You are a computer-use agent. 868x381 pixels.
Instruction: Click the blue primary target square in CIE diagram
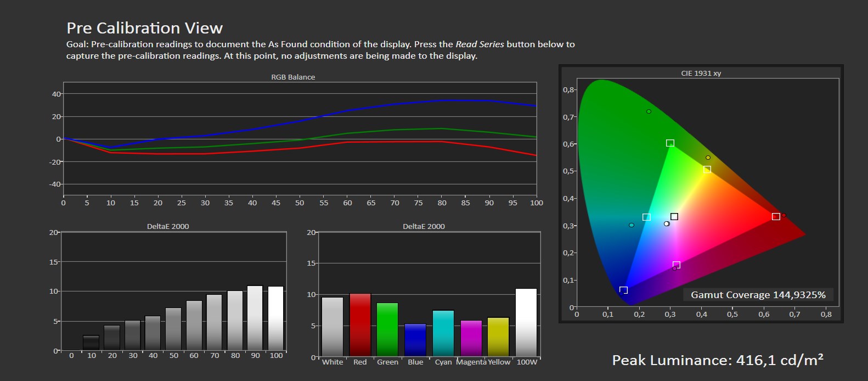(x=623, y=290)
